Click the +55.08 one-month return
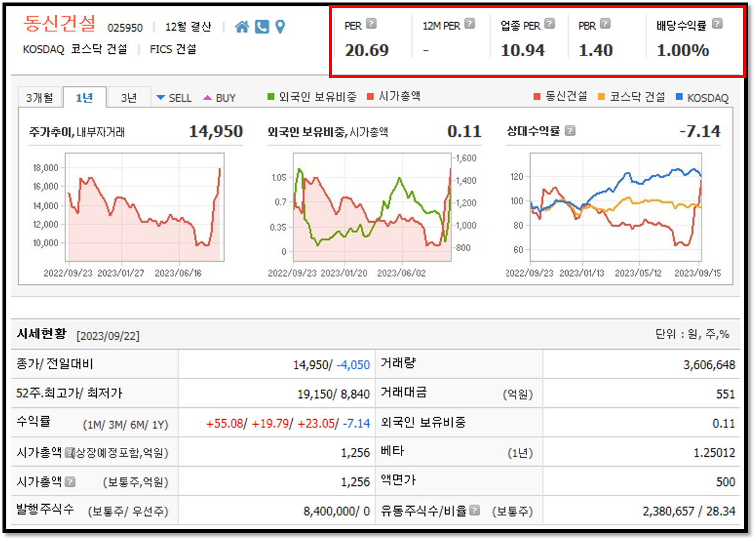The image size is (756, 541). click(x=225, y=424)
